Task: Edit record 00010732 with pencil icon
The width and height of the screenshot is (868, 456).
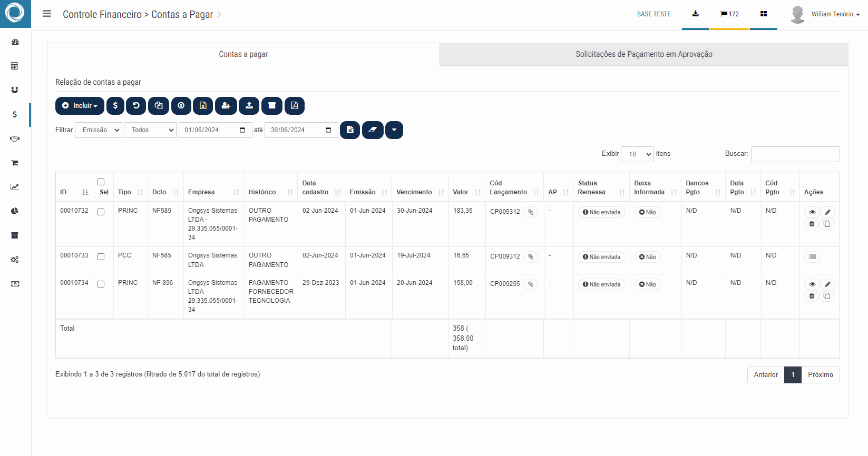Action: click(827, 212)
